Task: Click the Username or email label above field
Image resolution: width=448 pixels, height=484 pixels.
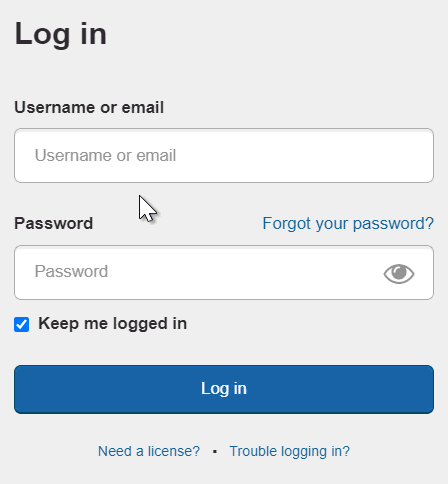Action: [89, 107]
